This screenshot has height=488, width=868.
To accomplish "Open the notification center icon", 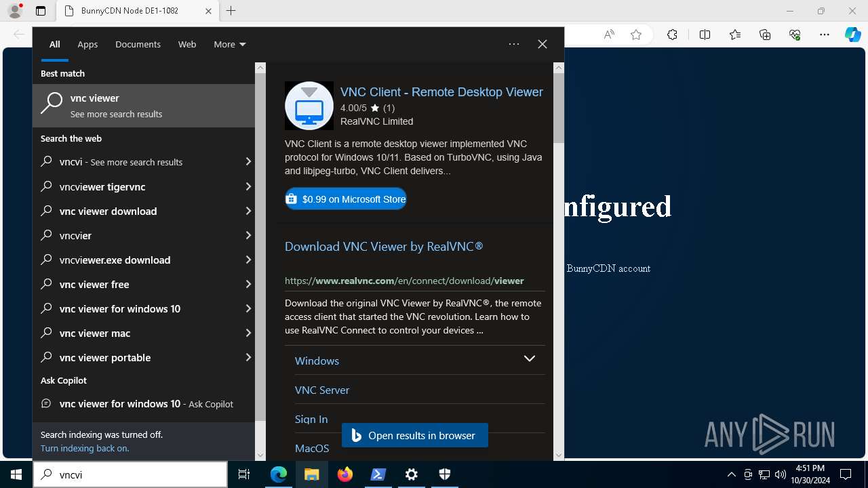I will [x=846, y=474].
